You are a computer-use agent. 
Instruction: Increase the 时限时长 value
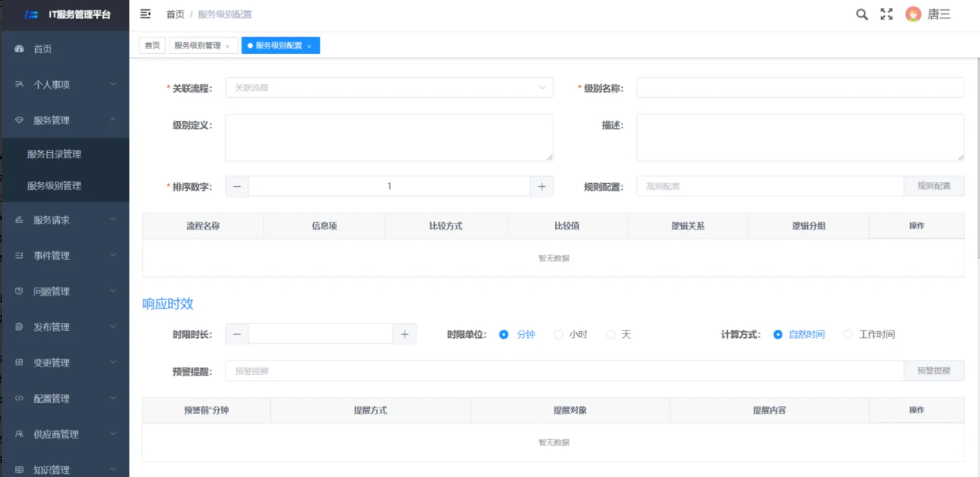pos(404,334)
